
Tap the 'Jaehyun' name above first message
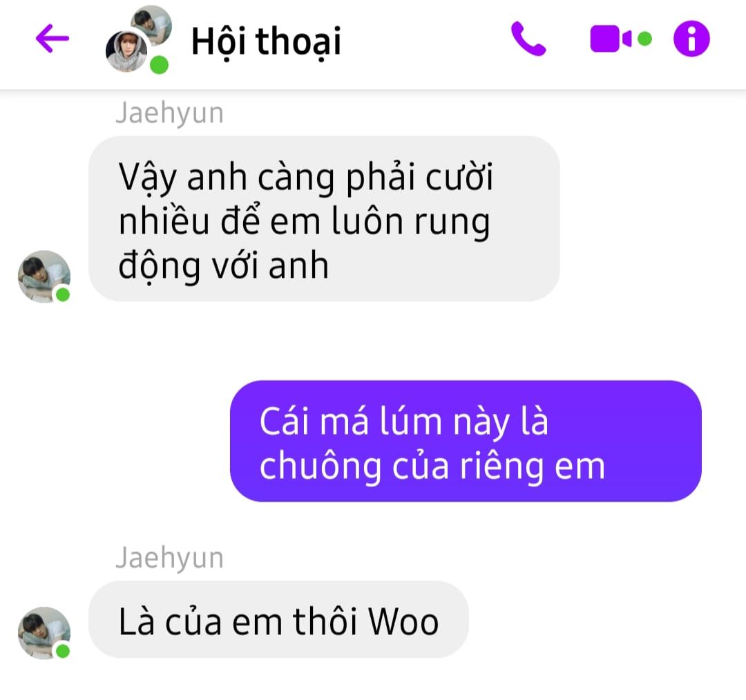(169, 113)
